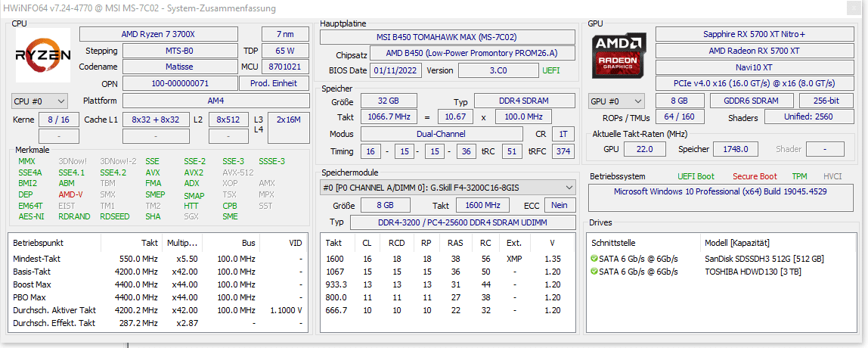Click the CR value 1T
This screenshot has width=868, height=348.
tap(563, 134)
